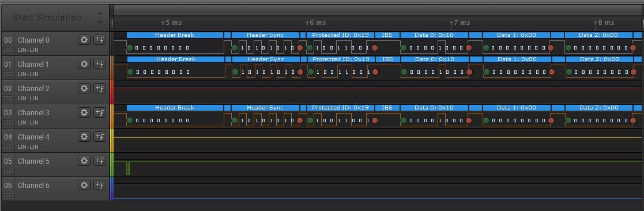Open Channel 3 settings gear
644x211 pixels.
click(84, 112)
